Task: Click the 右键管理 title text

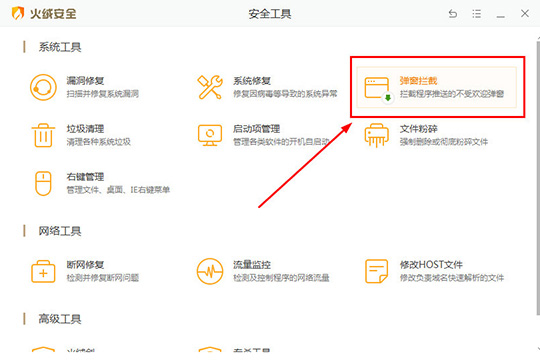Action: tap(85, 177)
